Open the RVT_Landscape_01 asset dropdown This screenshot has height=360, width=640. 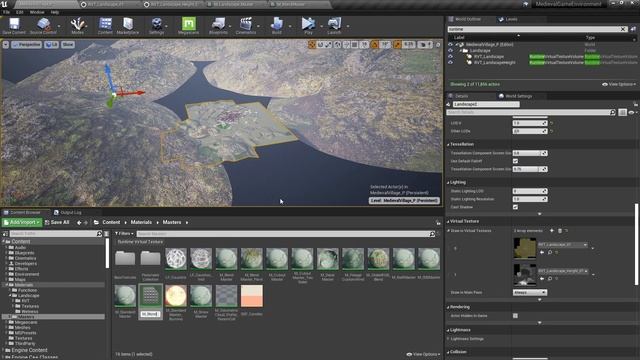563,244
